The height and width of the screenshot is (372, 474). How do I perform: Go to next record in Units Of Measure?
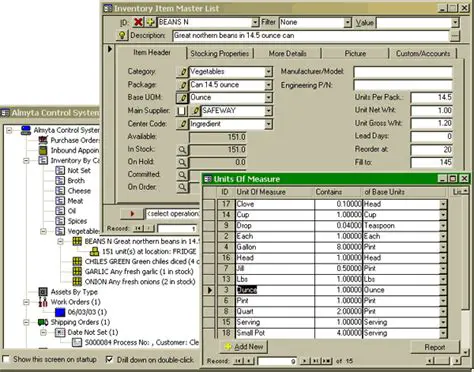click(304, 361)
